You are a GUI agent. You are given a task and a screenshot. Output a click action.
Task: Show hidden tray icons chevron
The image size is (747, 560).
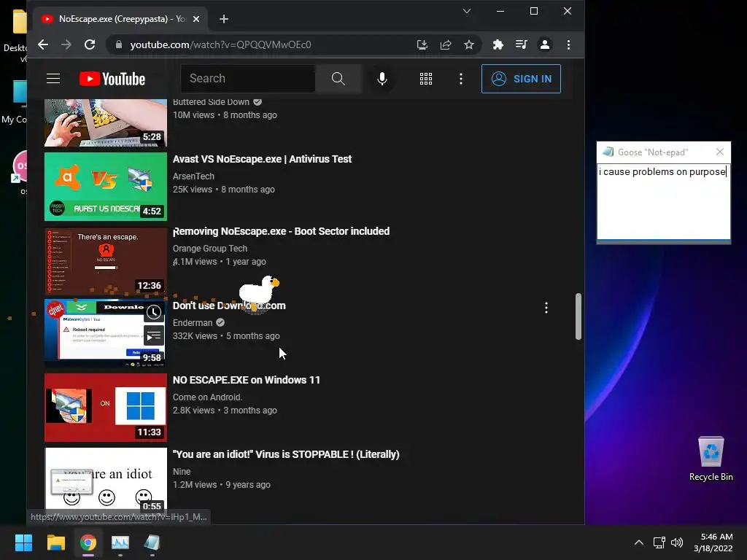[639, 542]
